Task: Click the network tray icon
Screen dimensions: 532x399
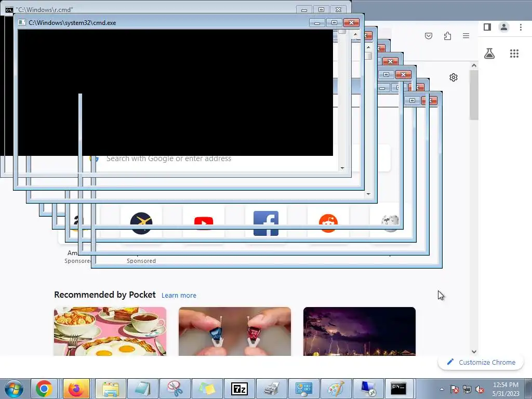Action: [467, 389]
